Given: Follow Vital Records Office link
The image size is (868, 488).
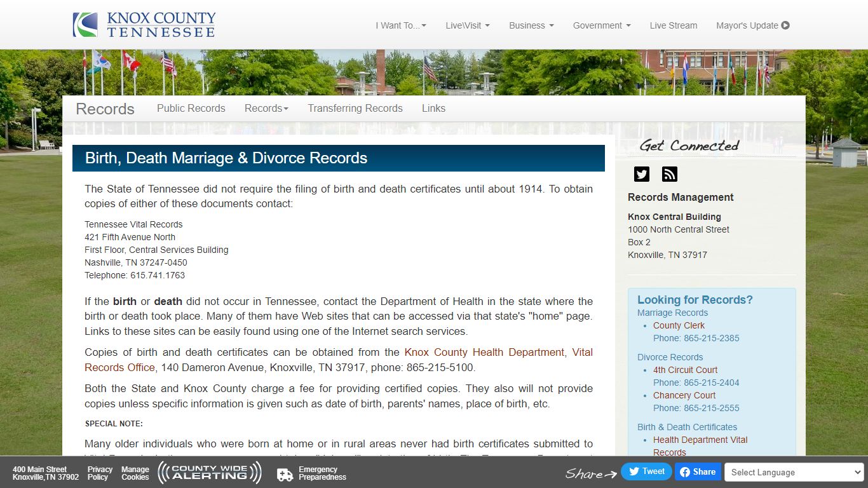Looking at the screenshot, I should (119, 367).
